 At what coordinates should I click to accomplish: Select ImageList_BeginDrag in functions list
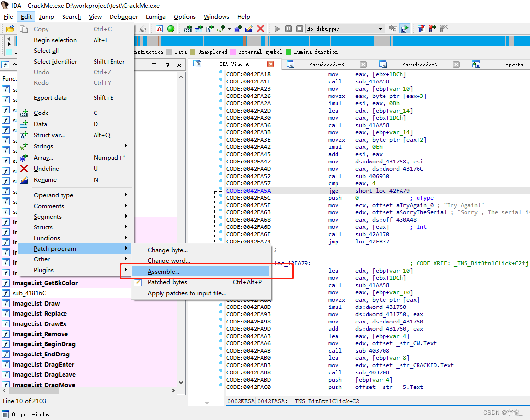(x=44, y=344)
